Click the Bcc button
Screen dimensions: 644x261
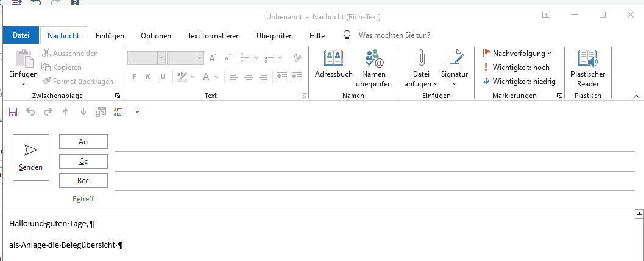83,181
